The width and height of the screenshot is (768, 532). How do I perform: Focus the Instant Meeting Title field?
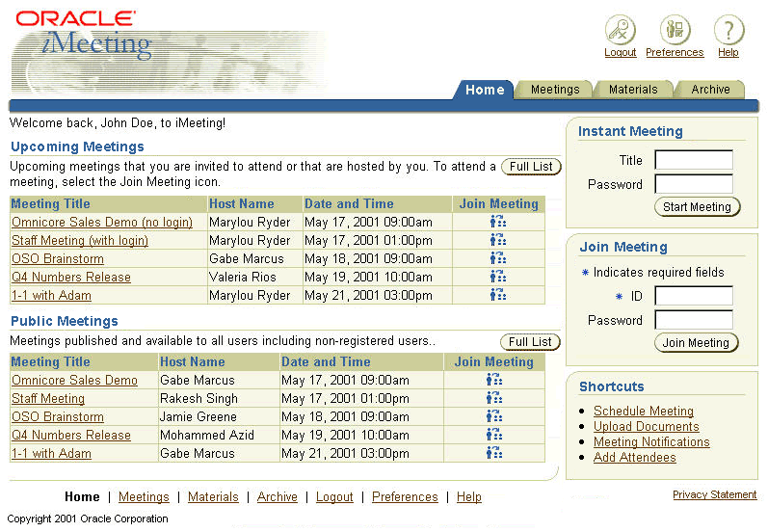(694, 160)
